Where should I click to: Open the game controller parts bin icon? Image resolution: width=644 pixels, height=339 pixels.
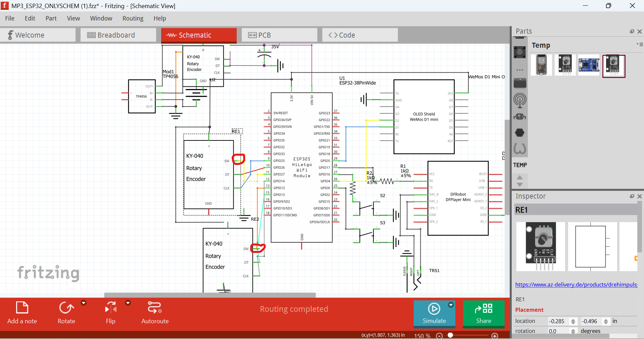(520, 117)
